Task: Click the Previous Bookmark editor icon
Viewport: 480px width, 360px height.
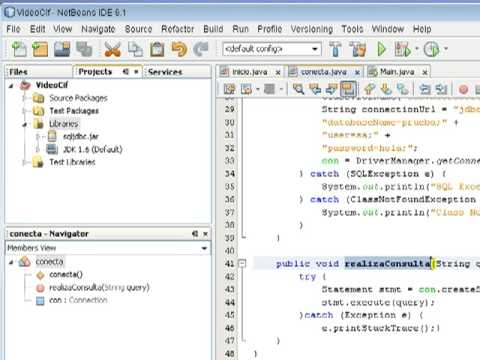Action: (x=369, y=89)
